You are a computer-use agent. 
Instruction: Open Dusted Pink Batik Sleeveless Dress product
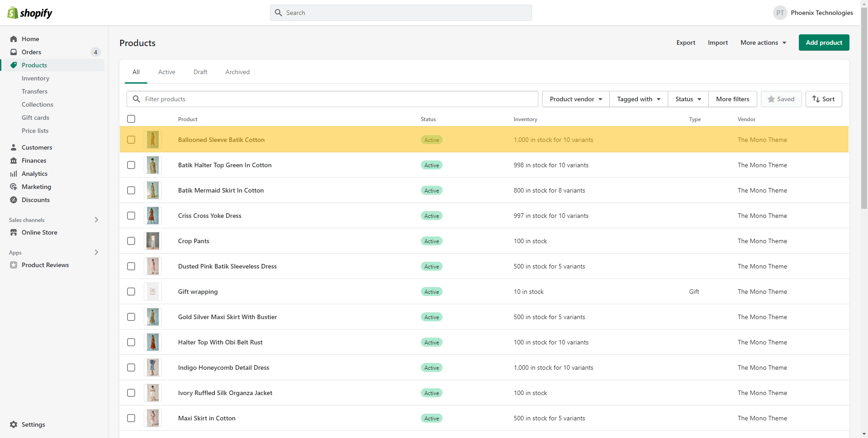tap(227, 266)
